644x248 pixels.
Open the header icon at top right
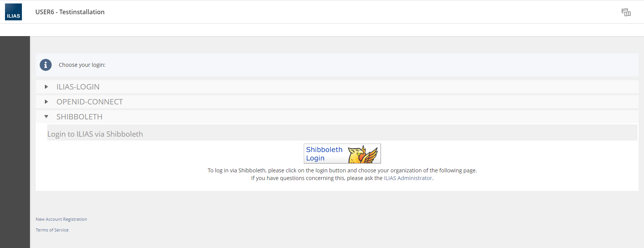tap(626, 12)
